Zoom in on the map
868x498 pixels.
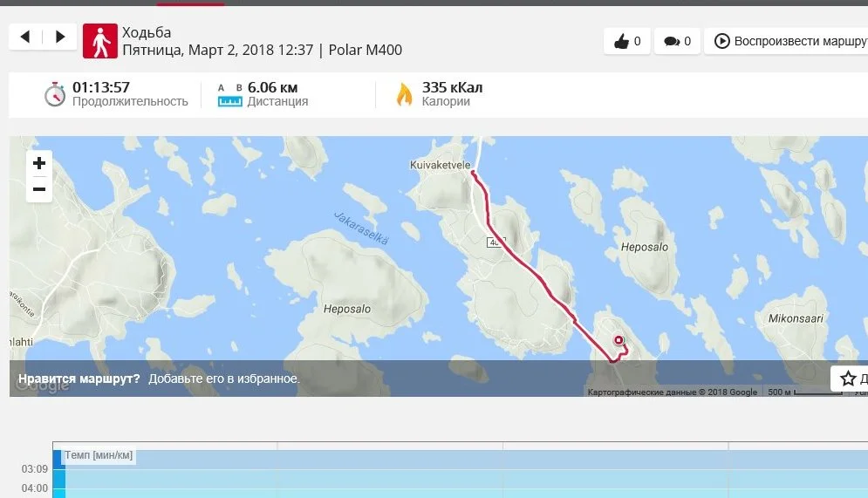(39, 163)
